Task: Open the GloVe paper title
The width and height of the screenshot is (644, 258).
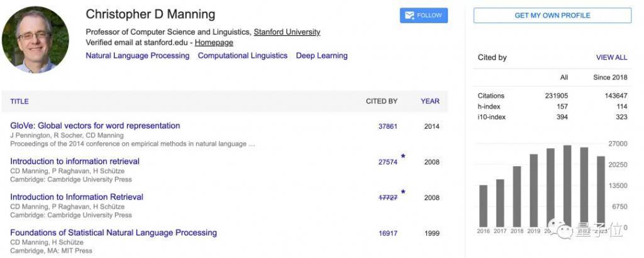Action: coord(95,126)
